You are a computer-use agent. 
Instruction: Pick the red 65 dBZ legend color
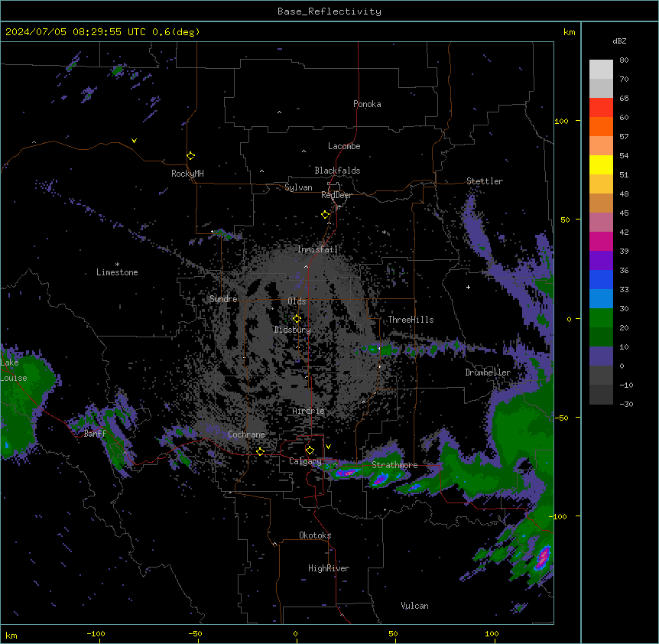601,107
